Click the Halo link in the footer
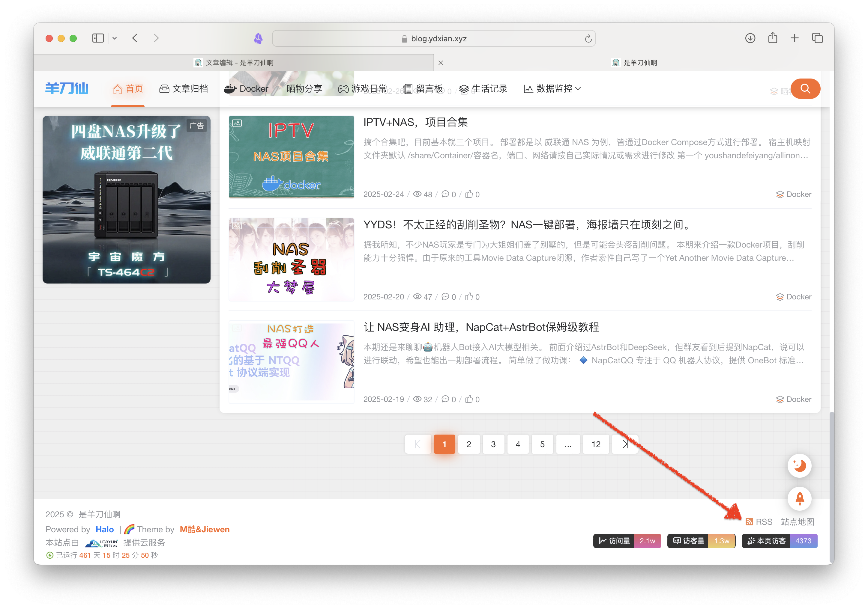The height and width of the screenshot is (609, 868). point(105,529)
